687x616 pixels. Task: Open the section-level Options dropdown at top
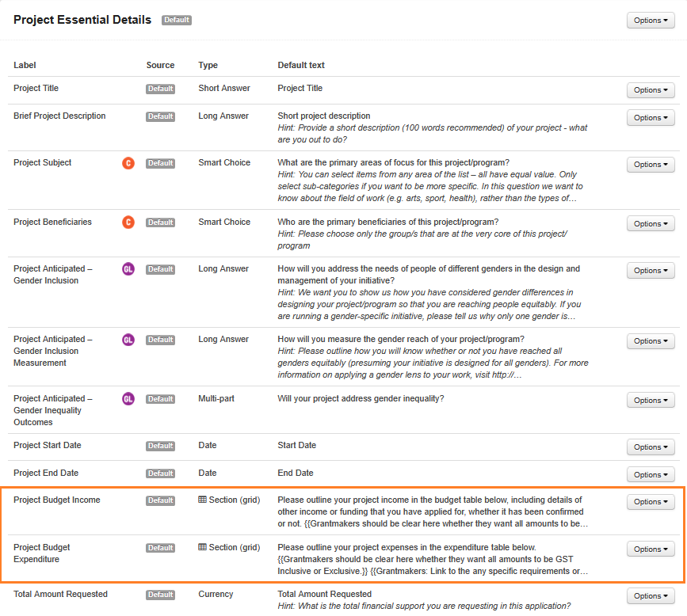tap(651, 21)
